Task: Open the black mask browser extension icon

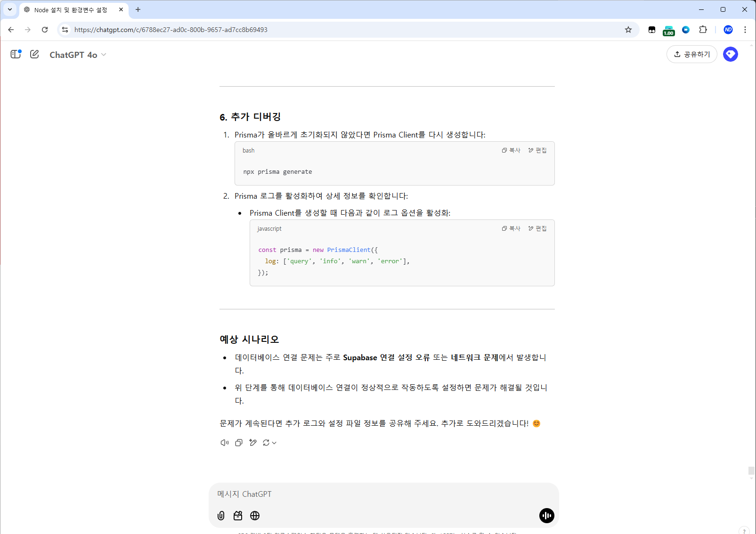Action: 652,30
